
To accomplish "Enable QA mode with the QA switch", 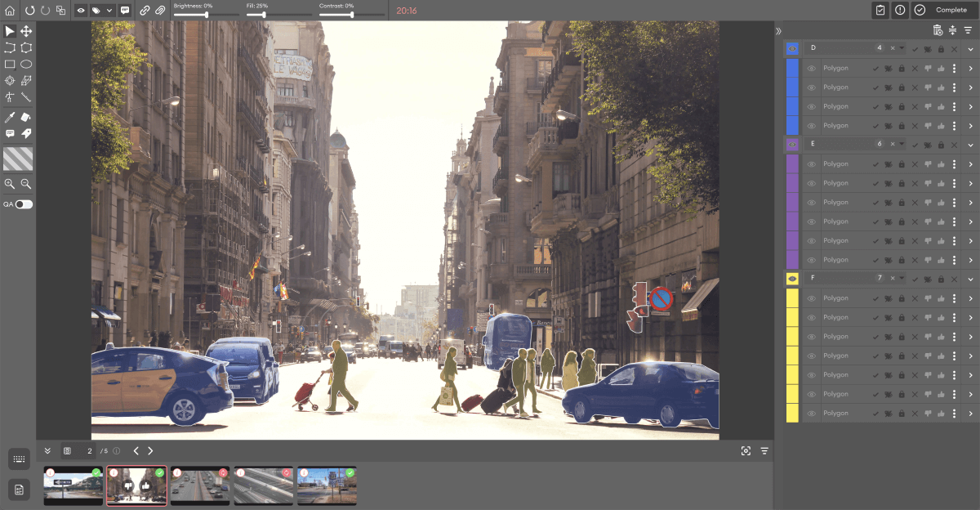I will [x=23, y=204].
